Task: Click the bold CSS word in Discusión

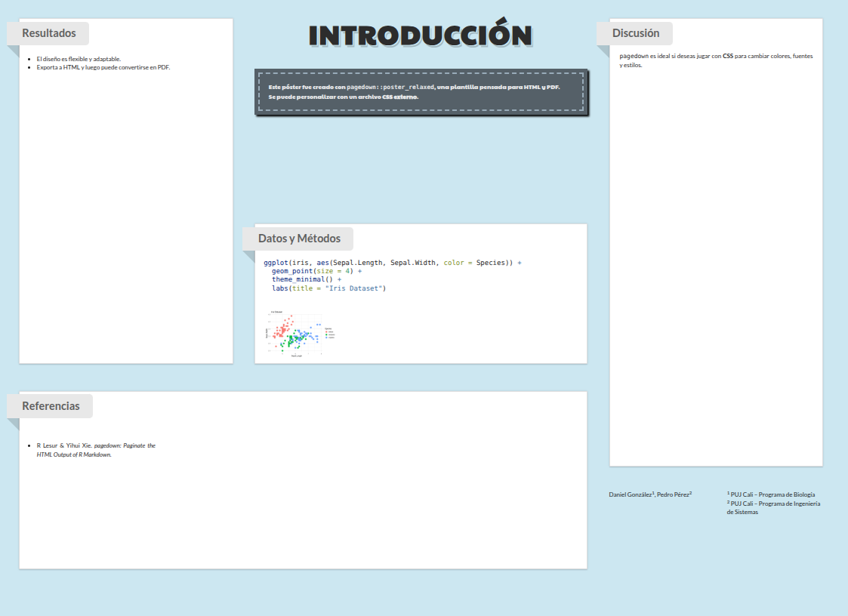Action: click(728, 57)
